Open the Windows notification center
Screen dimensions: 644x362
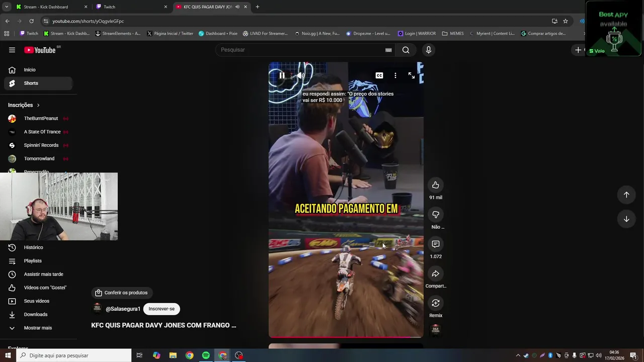coord(633,355)
